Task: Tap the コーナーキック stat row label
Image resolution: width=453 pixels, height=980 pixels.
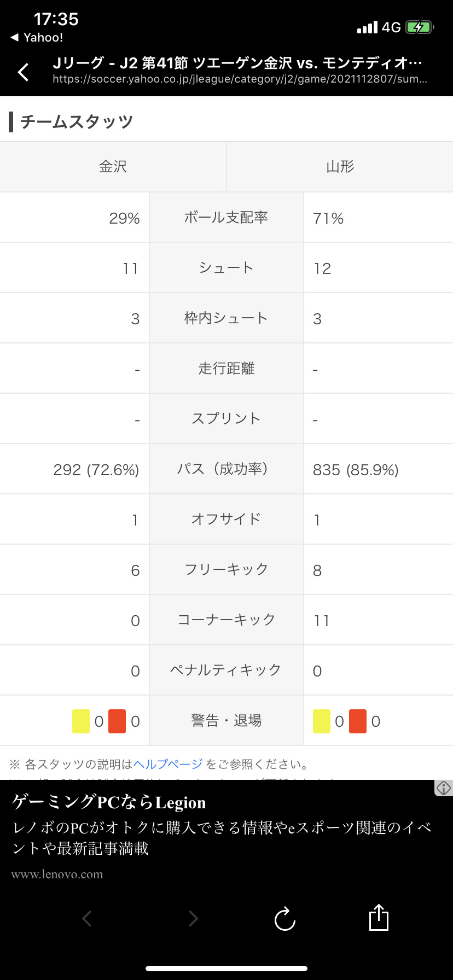Action: tap(226, 620)
